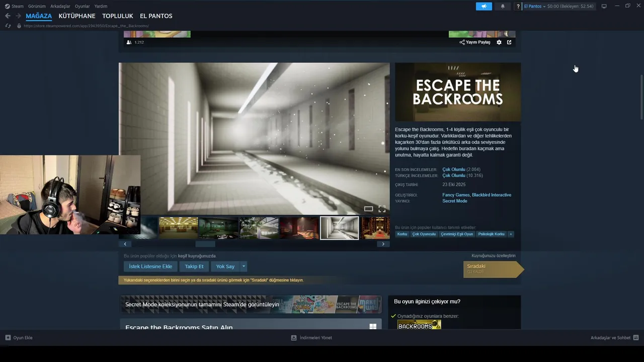Open the Secret Mode publisher link
Image resolution: width=644 pixels, height=362 pixels.
click(x=455, y=201)
